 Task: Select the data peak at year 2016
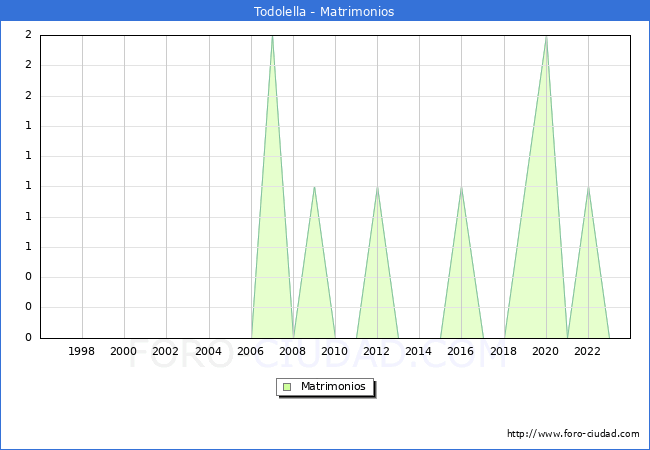pos(461,188)
